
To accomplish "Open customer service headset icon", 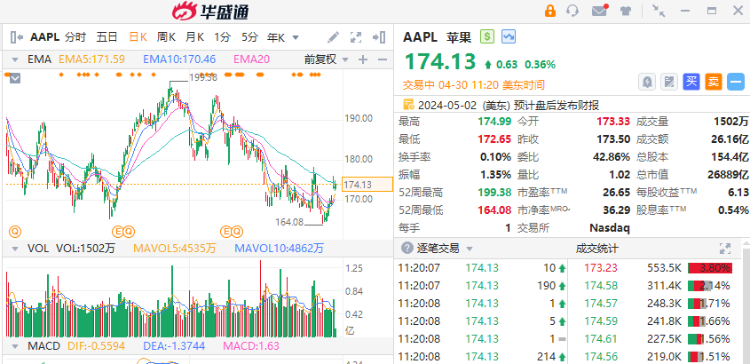I will click(x=572, y=11).
